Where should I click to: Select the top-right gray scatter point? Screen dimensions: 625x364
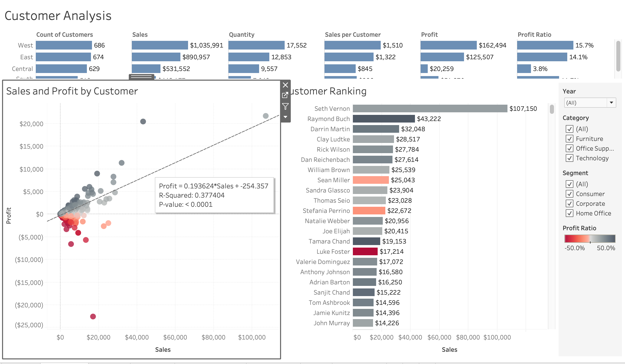(x=266, y=116)
